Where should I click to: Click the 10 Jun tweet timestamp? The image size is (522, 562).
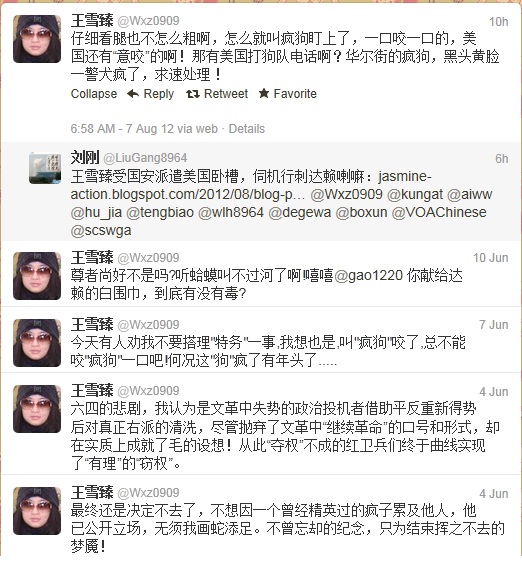490,258
